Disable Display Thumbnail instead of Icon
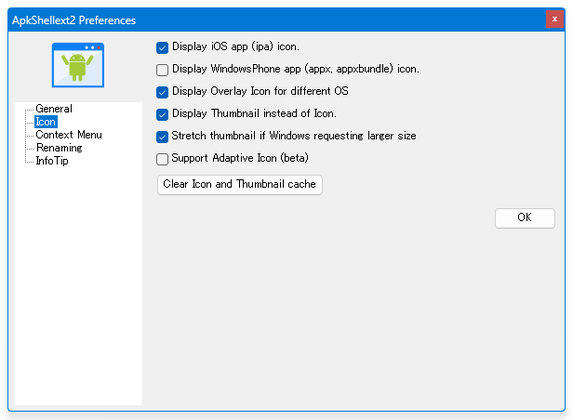Viewport: 573px width, 420px height. (x=162, y=114)
